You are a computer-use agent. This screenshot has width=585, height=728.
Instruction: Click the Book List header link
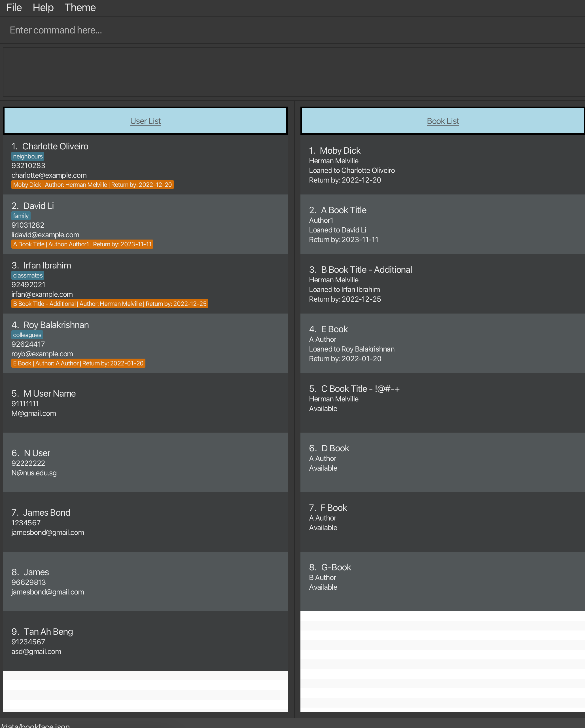pos(442,121)
